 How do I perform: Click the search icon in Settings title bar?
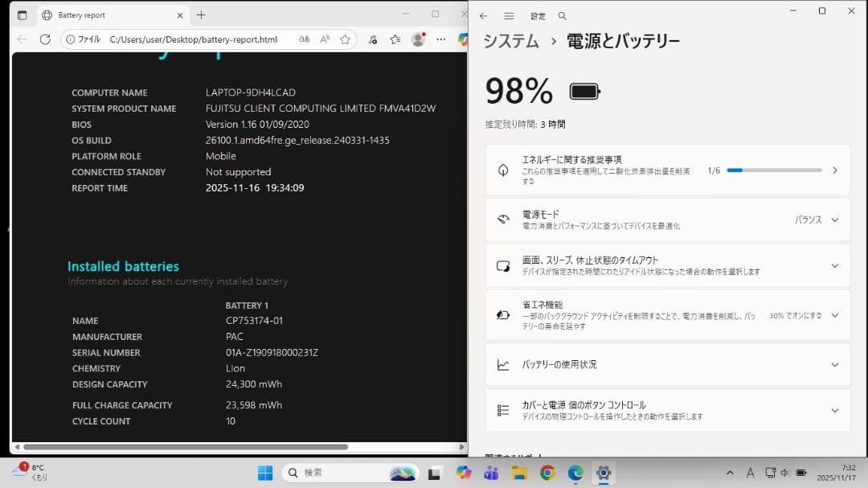click(562, 15)
